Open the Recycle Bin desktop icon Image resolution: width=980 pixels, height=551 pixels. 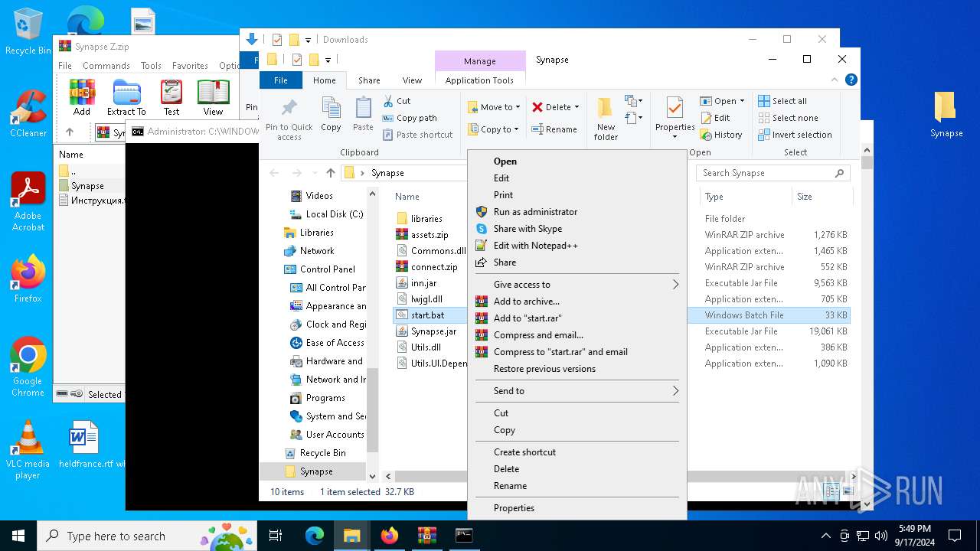28,31
